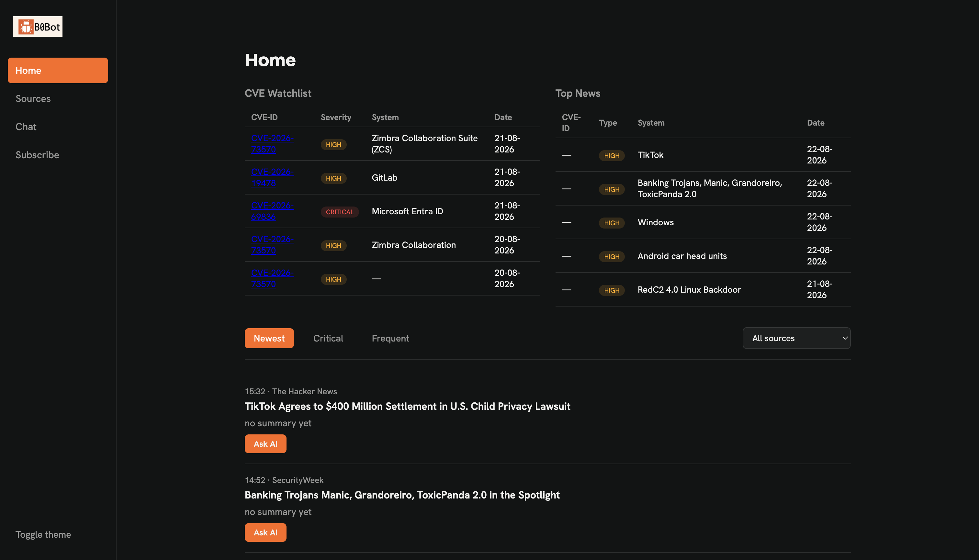
Task: Click the B0Bot logo
Action: click(x=38, y=27)
